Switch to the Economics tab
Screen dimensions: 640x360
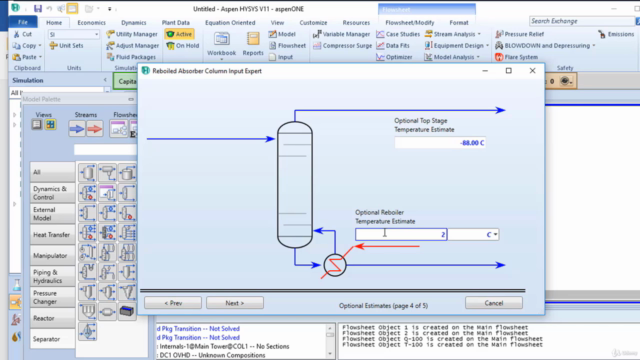coord(91,22)
